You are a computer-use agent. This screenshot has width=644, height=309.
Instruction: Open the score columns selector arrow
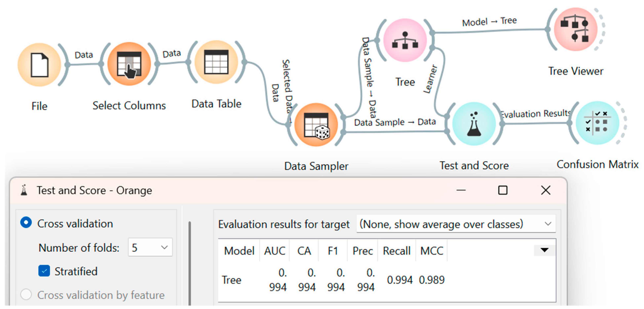tap(544, 250)
